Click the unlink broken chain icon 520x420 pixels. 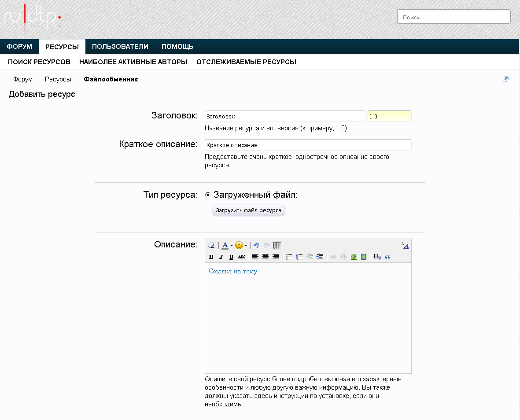[343, 257]
